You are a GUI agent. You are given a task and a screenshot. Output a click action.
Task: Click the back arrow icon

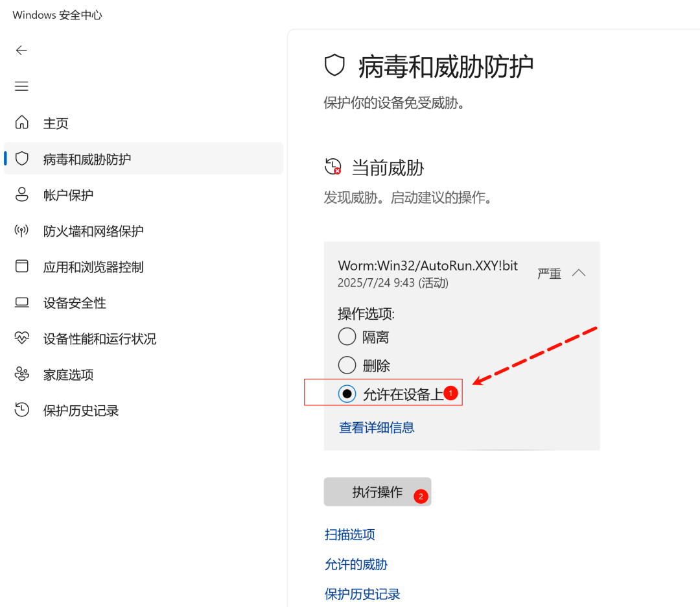(21, 50)
